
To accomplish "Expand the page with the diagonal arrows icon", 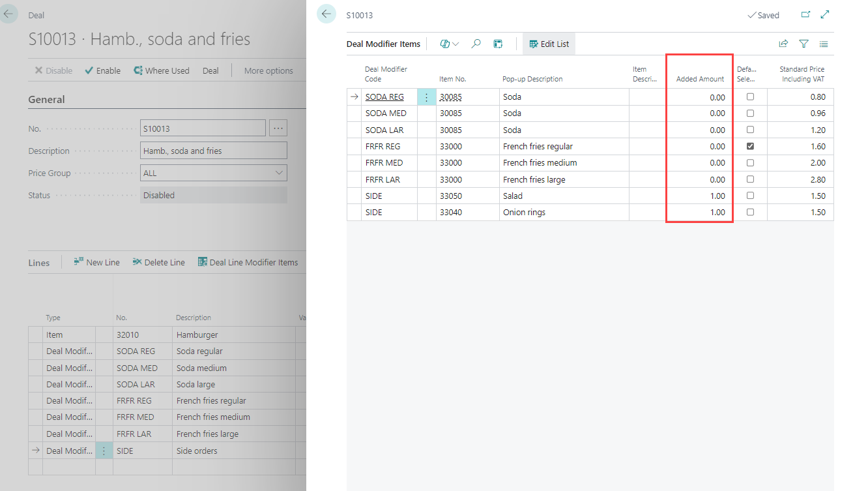I will 825,14.
